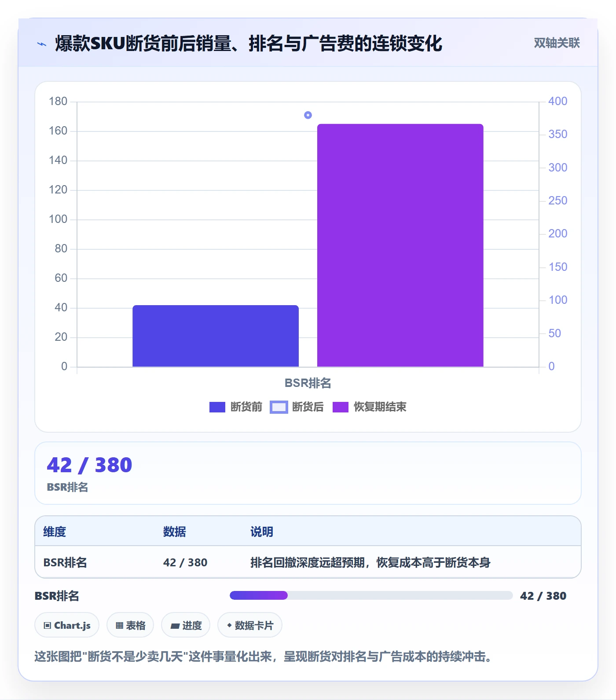
Task: Click the 断货前 legend color swatch
Action: [x=217, y=407]
